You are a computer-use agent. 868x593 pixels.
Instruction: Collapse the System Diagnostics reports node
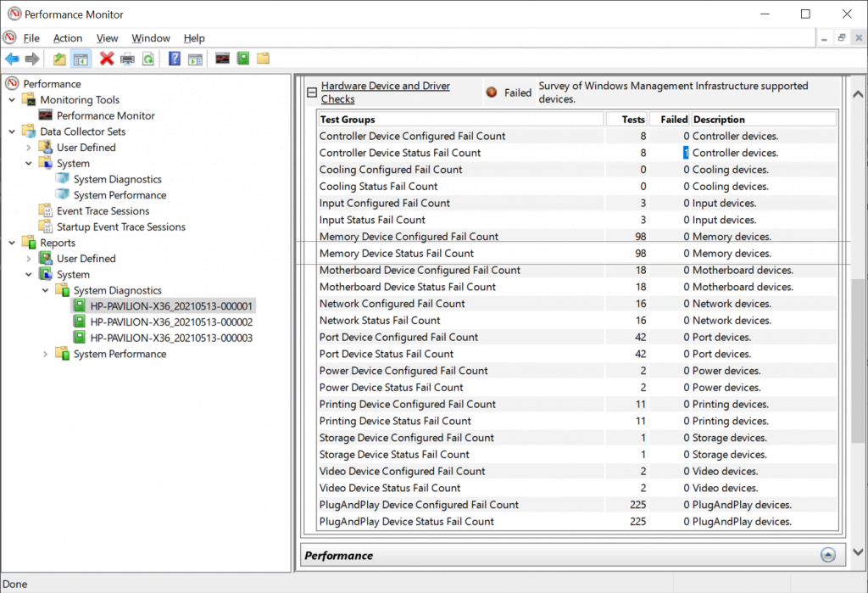(x=45, y=289)
